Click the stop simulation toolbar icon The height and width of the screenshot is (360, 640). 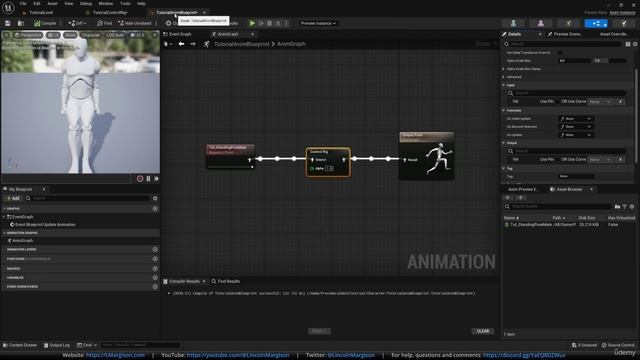pos(270,23)
